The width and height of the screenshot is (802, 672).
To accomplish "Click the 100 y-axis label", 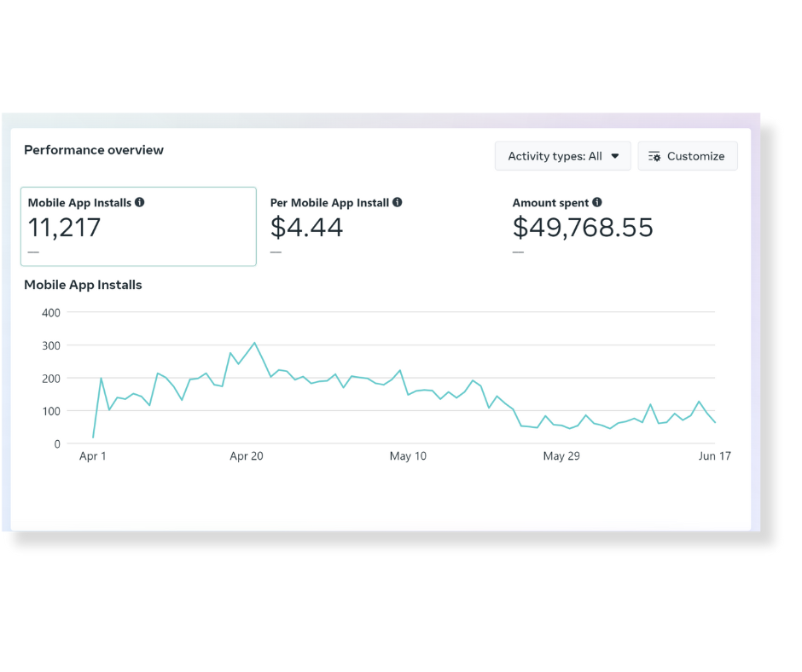I will (x=51, y=411).
